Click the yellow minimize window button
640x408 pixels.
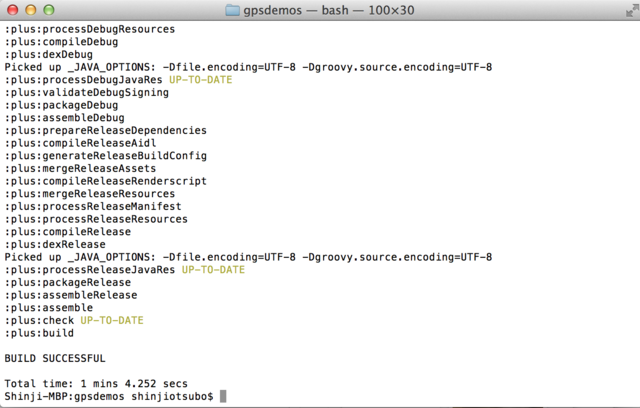coord(31,10)
